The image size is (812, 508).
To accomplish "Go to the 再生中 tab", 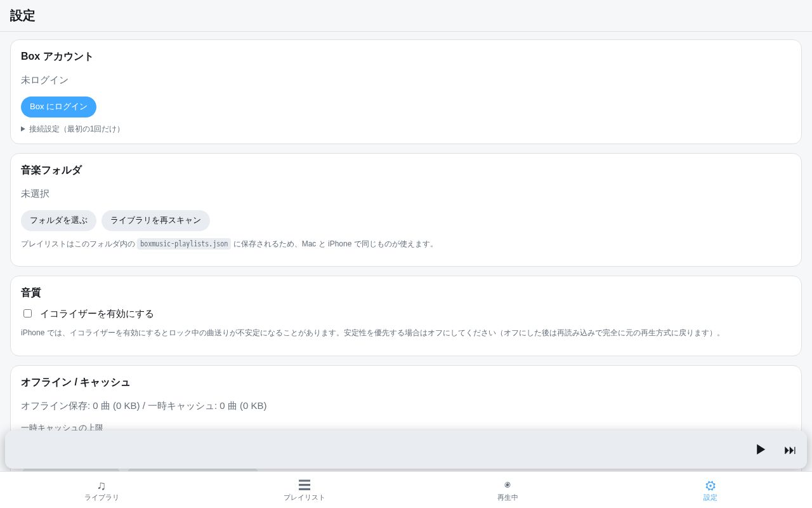I will point(507,490).
